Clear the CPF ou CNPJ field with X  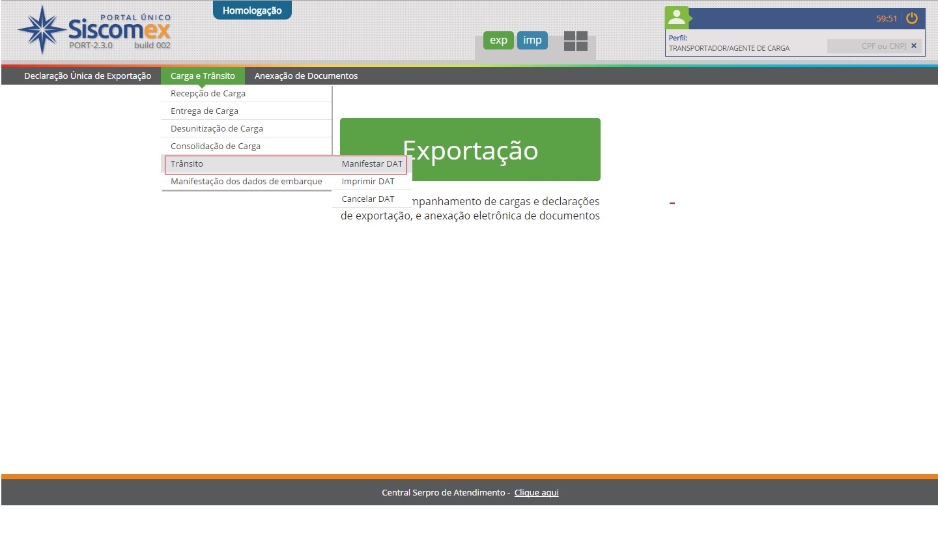914,46
